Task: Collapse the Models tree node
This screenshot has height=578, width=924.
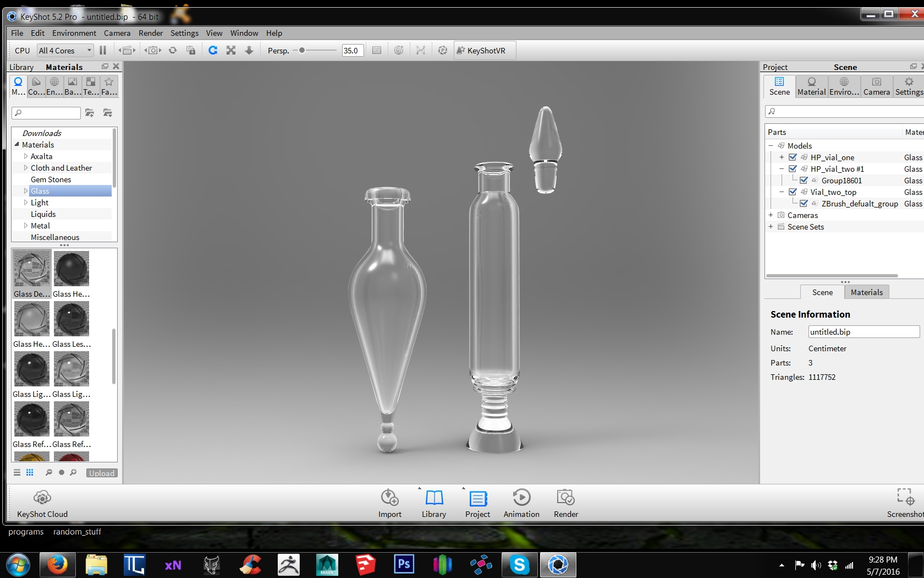Action: click(x=771, y=146)
